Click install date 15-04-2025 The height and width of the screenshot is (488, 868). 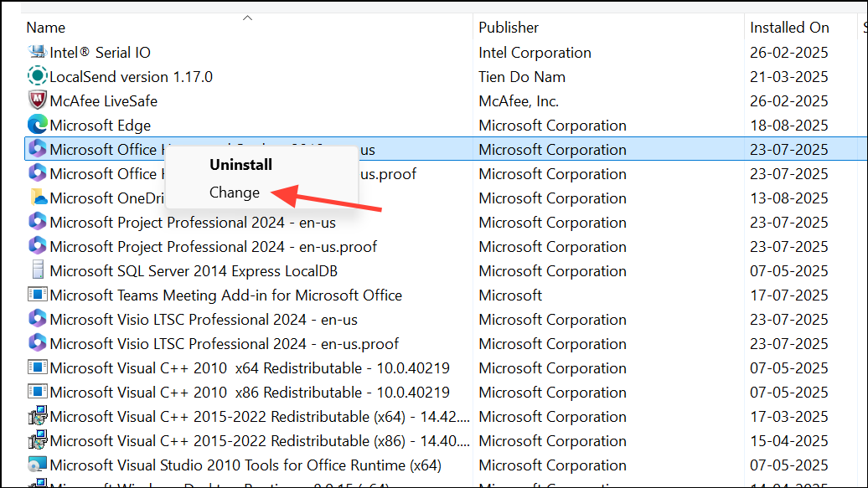click(789, 441)
